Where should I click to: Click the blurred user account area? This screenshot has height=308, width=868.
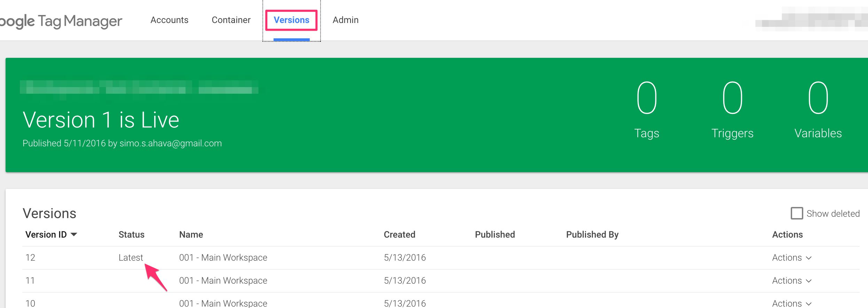[811, 19]
